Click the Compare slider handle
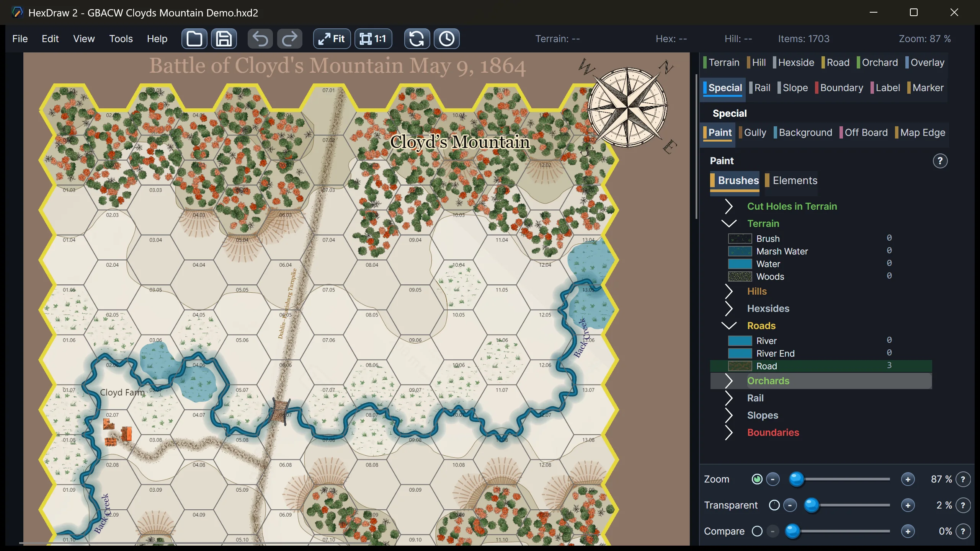This screenshot has height=551, width=980. tap(792, 531)
